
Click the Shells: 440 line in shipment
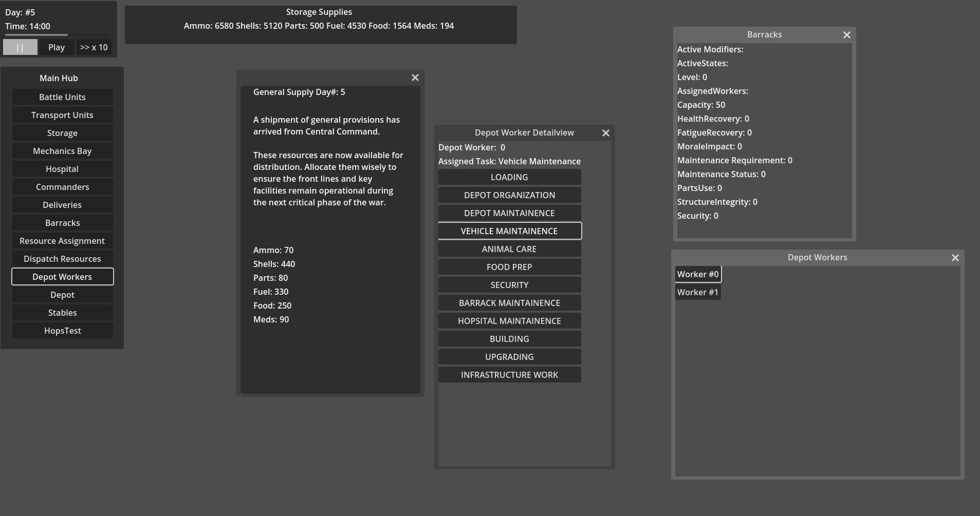coord(274,264)
